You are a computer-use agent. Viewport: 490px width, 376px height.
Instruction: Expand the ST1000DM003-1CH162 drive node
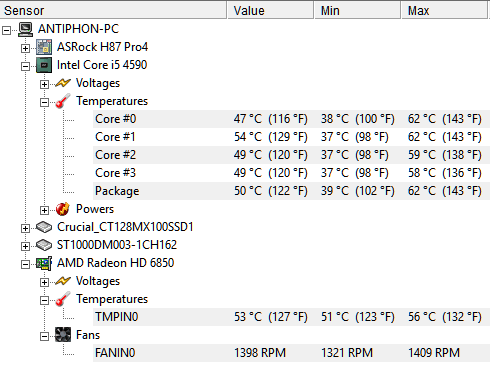coord(25,246)
